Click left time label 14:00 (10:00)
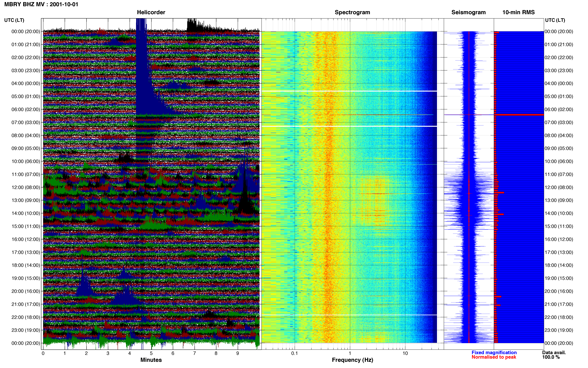The height and width of the screenshot is (368, 588). [26, 213]
